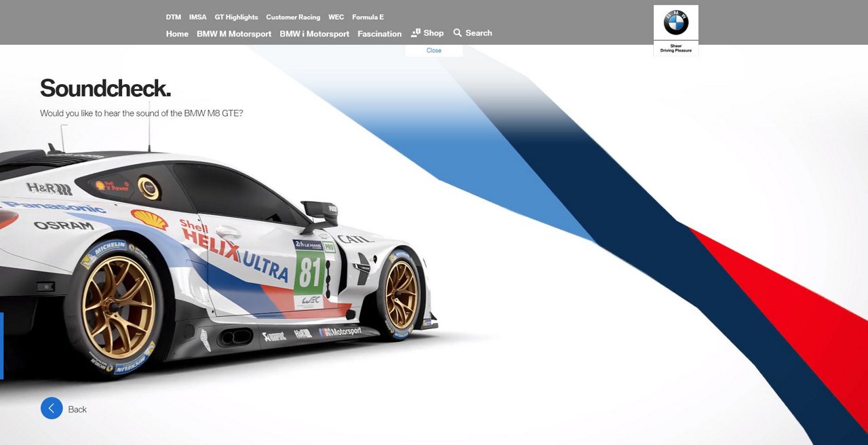Open the DTM series link
This screenshot has width=868, height=445.
tap(174, 17)
